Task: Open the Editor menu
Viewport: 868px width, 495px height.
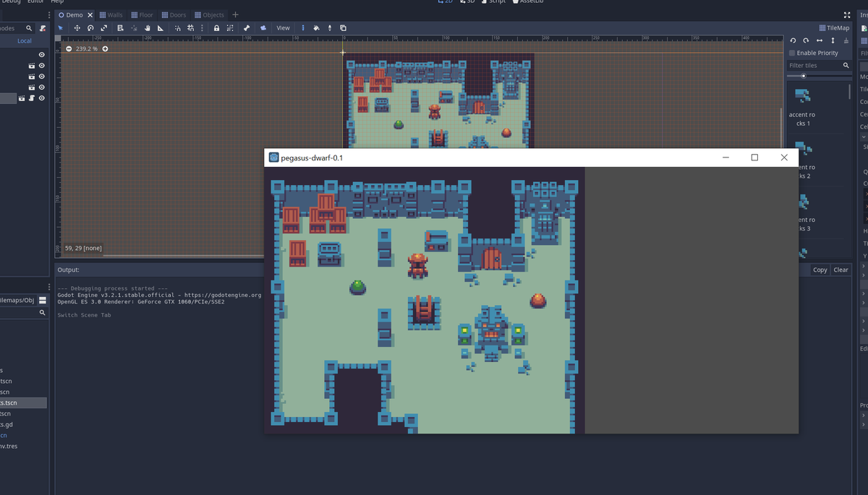Action: 36,2
